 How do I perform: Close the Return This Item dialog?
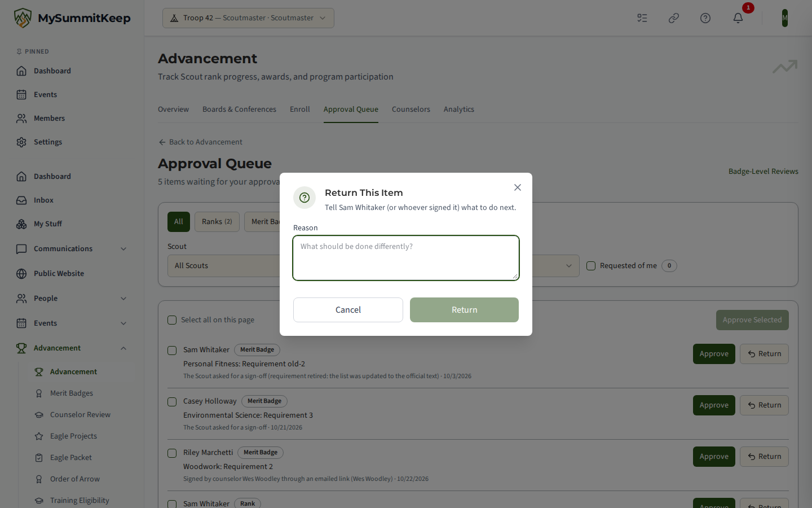(x=518, y=187)
